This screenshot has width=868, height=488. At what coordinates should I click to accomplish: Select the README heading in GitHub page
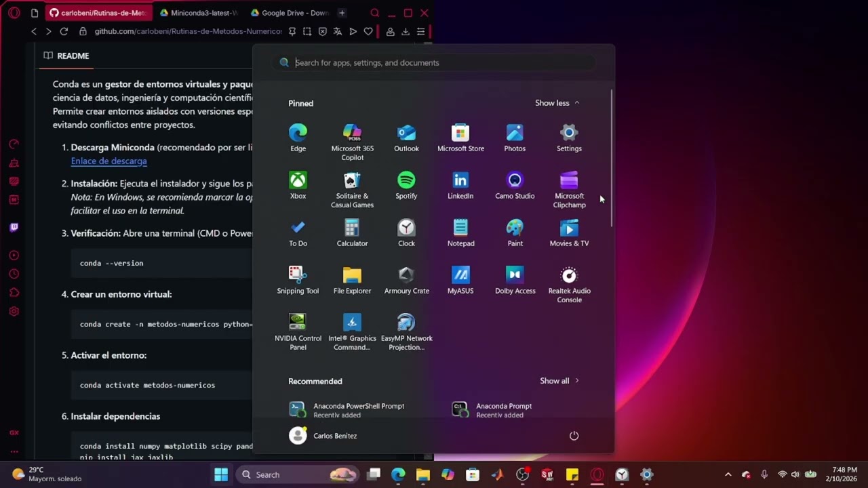point(66,56)
